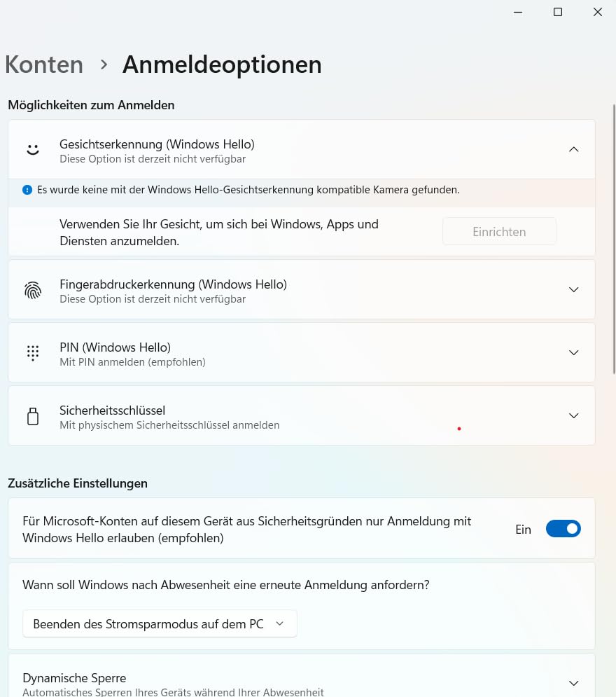Click the face recognition smiley icon
Screen dimensions: 616x697
33,149
